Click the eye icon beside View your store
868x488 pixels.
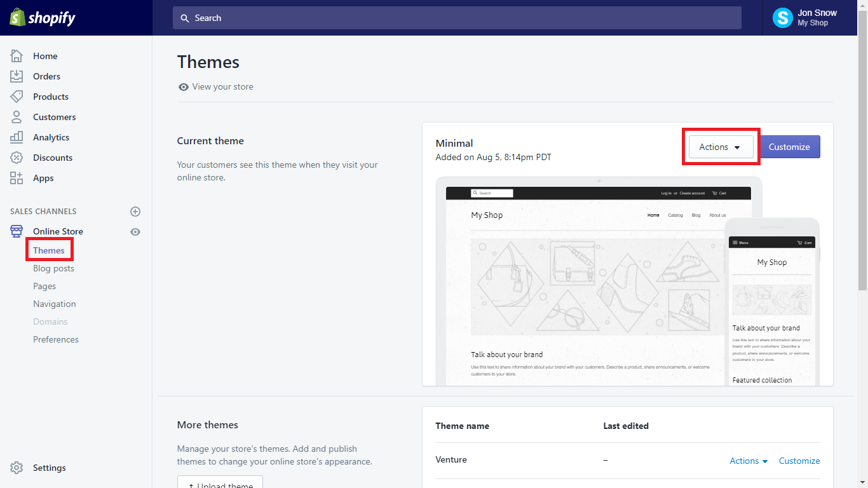tap(183, 87)
